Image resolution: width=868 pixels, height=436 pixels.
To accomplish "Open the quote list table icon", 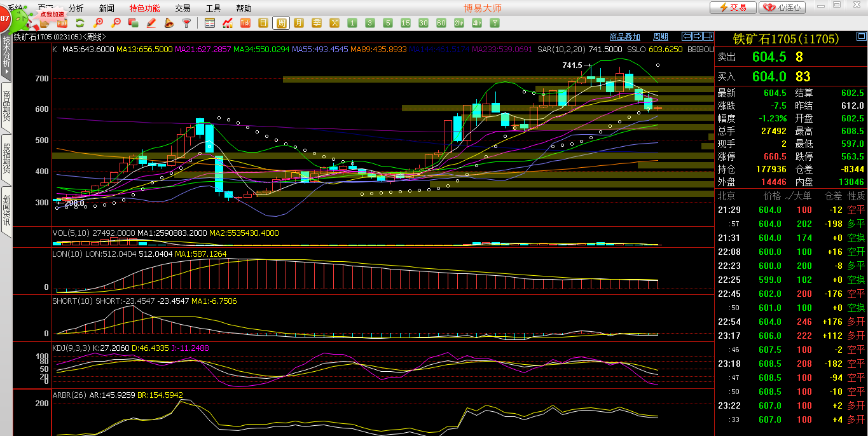I will pos(210,23).
